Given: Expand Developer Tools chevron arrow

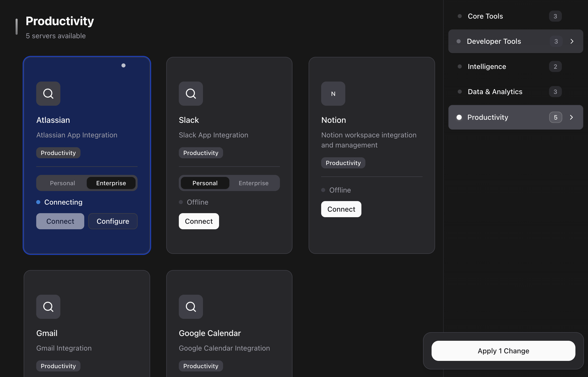Looking at the screenshot, I should coord(572,41).
